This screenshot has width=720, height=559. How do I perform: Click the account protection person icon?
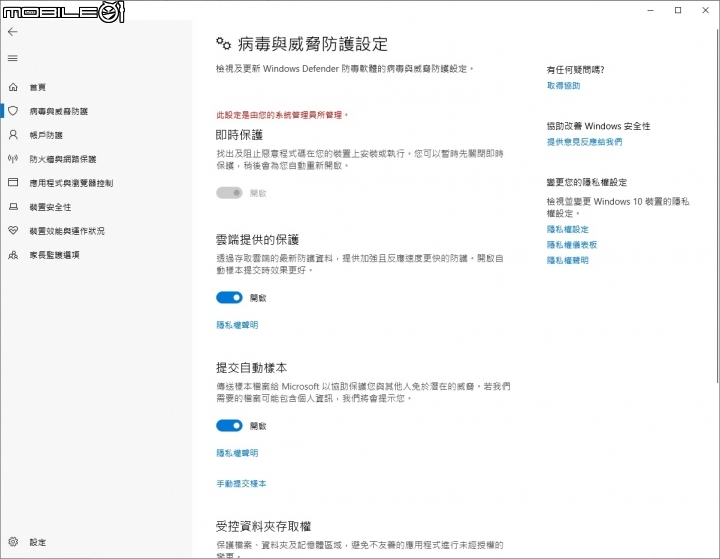13,135
